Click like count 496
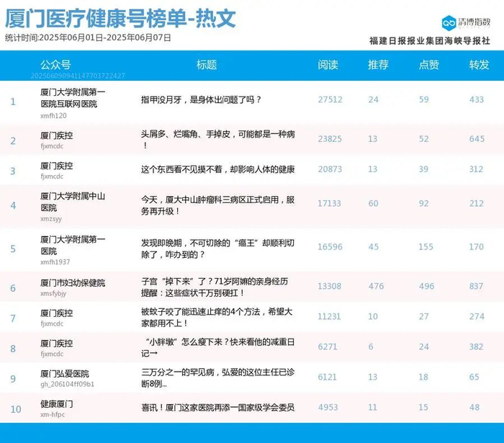 click(x=426, y=286)
